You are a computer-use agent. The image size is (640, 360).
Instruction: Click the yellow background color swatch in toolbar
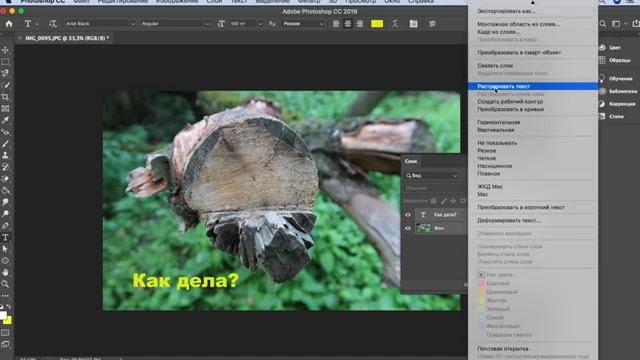point(8,320)
